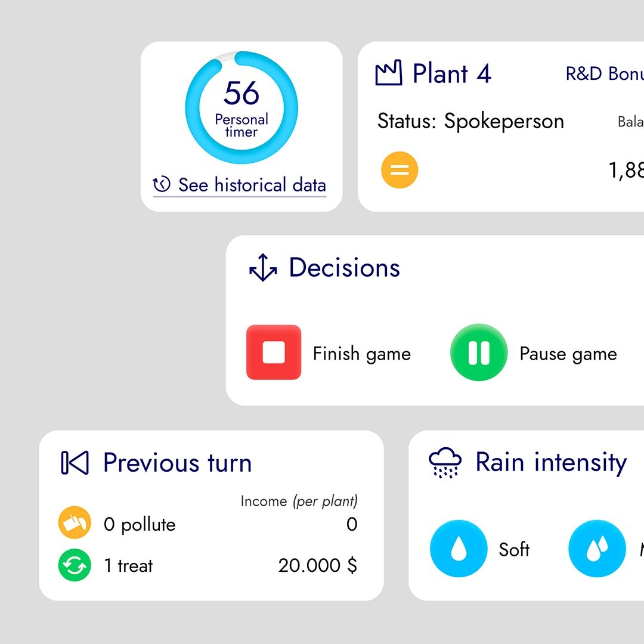Image resolution: width=644 pixels, height=644 pixels.
Task: Click the green treat recycle icon
Action: 75,565
